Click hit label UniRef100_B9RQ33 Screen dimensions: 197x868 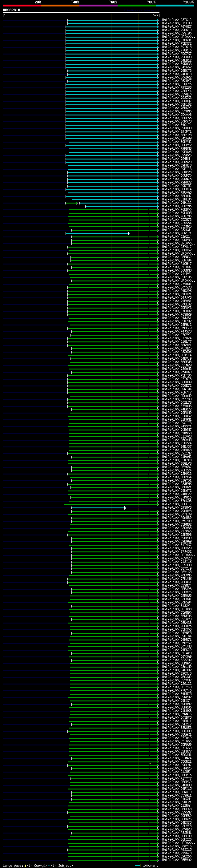click(177, 64)
